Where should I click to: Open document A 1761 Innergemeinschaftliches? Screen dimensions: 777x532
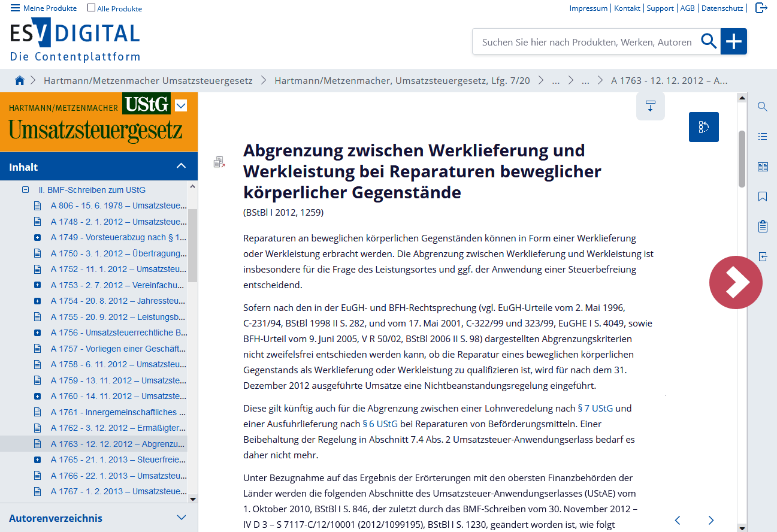click(119, 412)
